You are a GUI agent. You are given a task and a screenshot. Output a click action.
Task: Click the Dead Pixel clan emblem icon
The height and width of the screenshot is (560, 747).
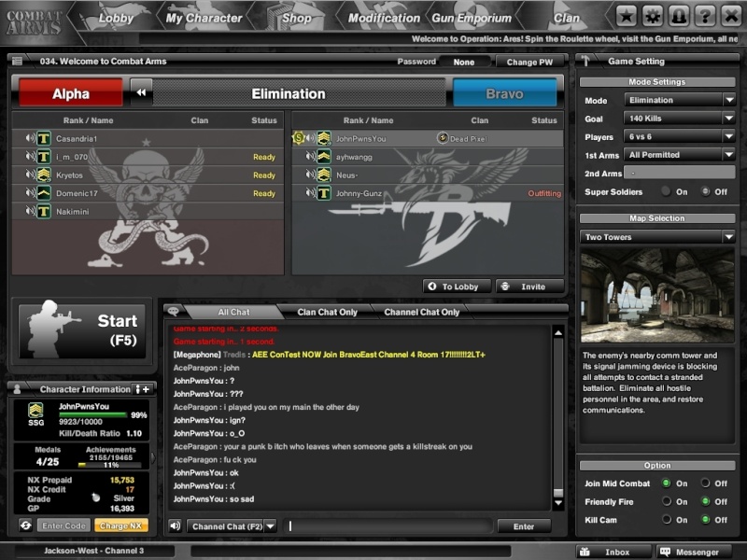(443, 138)
